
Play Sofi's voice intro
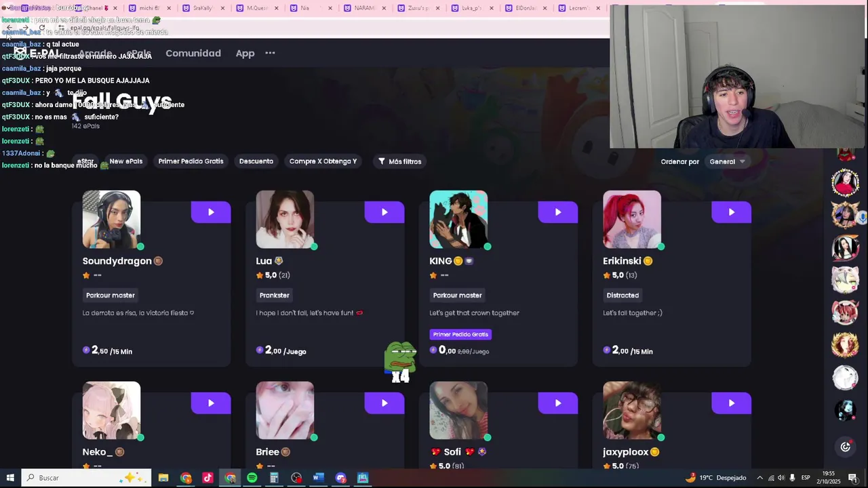558,403
